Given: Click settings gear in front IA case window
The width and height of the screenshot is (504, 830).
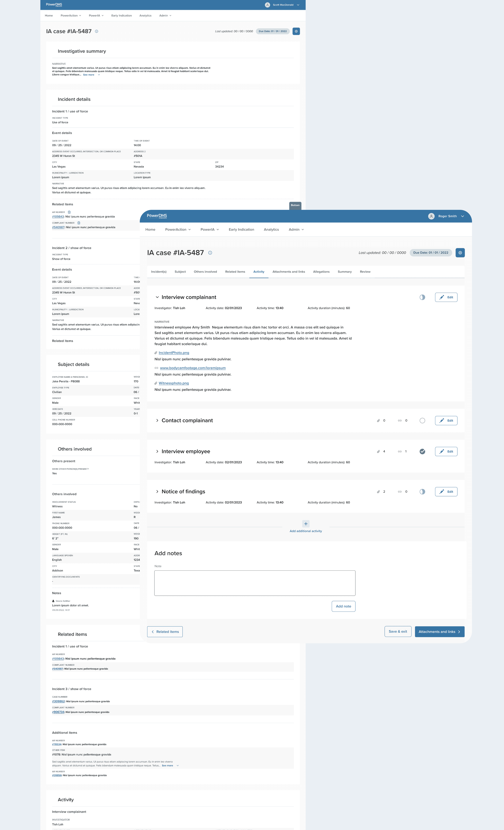Looking at the screenshot, I should click(460, 253).
